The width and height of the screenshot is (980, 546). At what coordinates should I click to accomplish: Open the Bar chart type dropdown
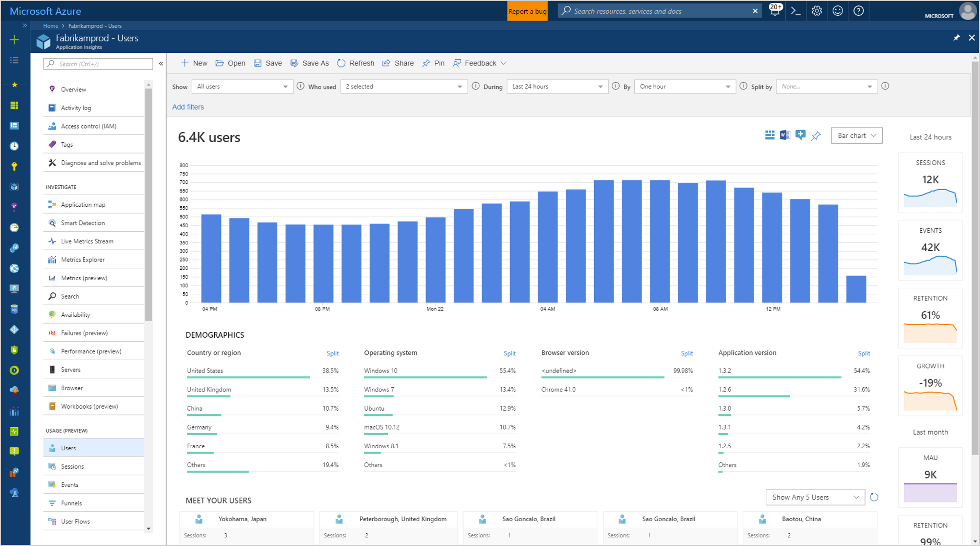click(856, 136)
